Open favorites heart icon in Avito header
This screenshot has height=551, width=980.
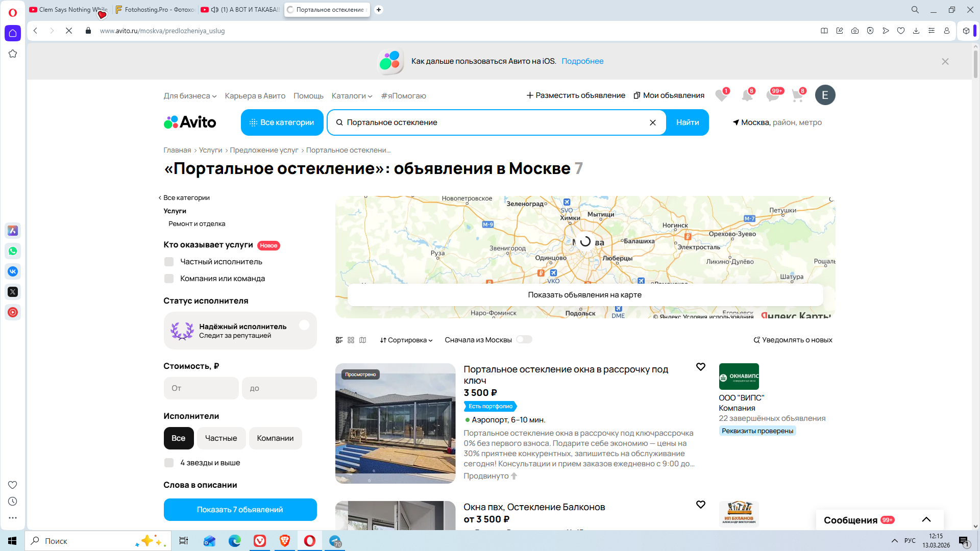click(x=721, y=95)
